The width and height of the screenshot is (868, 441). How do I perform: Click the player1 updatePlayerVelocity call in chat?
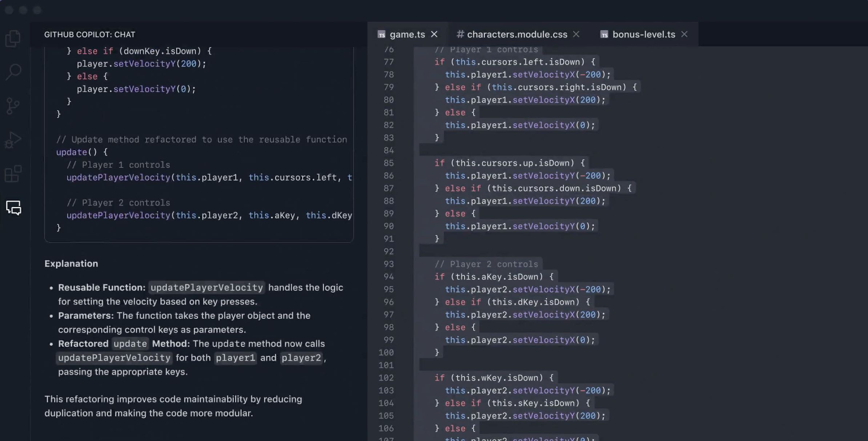tap(209, 178)
